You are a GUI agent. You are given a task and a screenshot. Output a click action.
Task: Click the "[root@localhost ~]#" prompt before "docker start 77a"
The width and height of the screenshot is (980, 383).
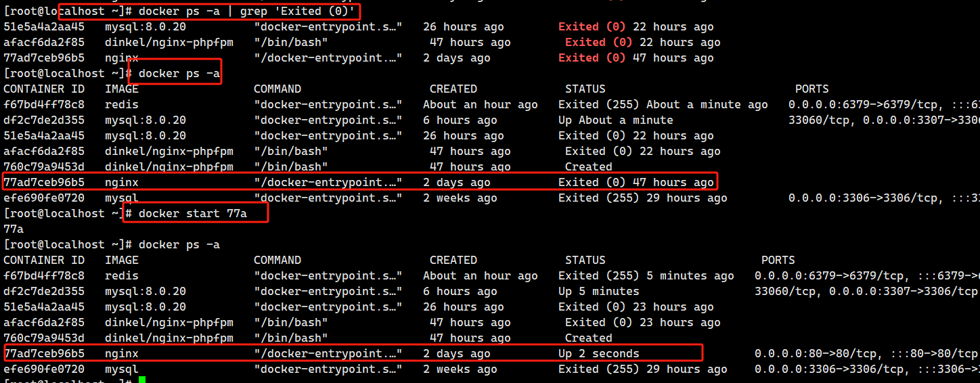[68, 214]
